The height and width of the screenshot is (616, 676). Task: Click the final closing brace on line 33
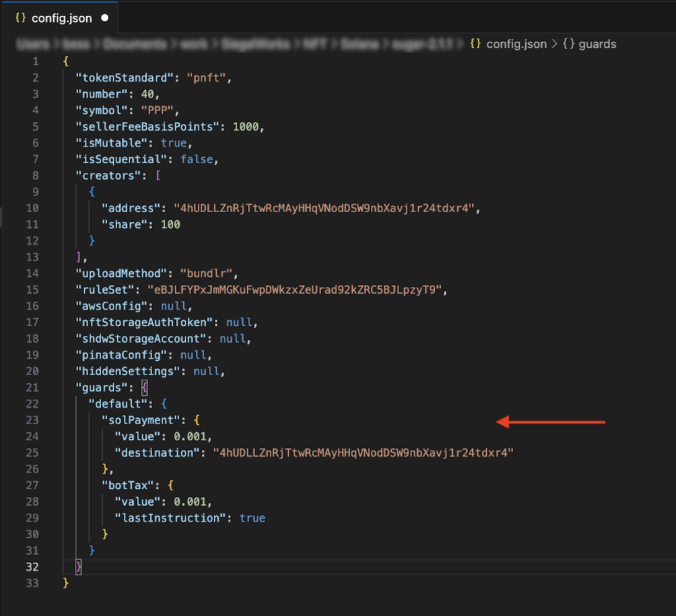(65, 583)
